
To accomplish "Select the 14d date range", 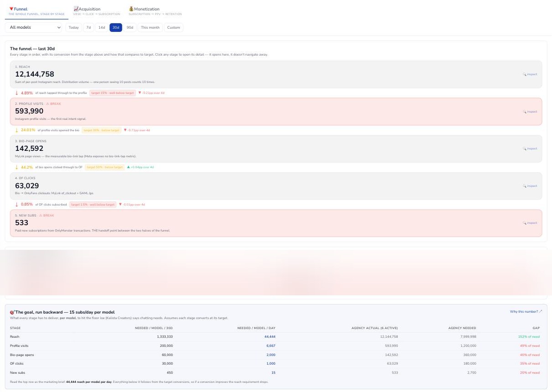I will (102, 27).
